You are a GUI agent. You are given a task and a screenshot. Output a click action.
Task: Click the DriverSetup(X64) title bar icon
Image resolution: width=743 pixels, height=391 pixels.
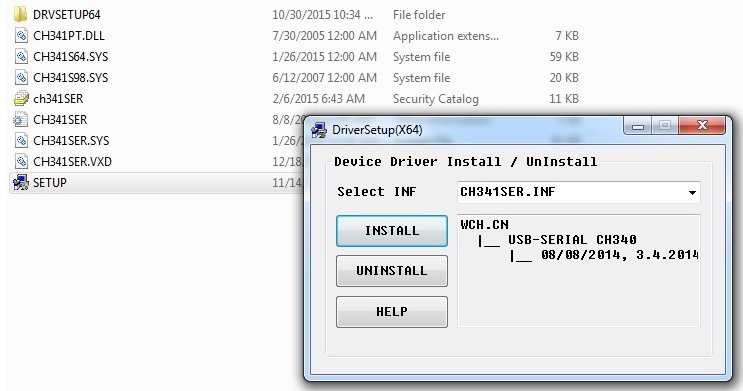click(x=319, y=130)
